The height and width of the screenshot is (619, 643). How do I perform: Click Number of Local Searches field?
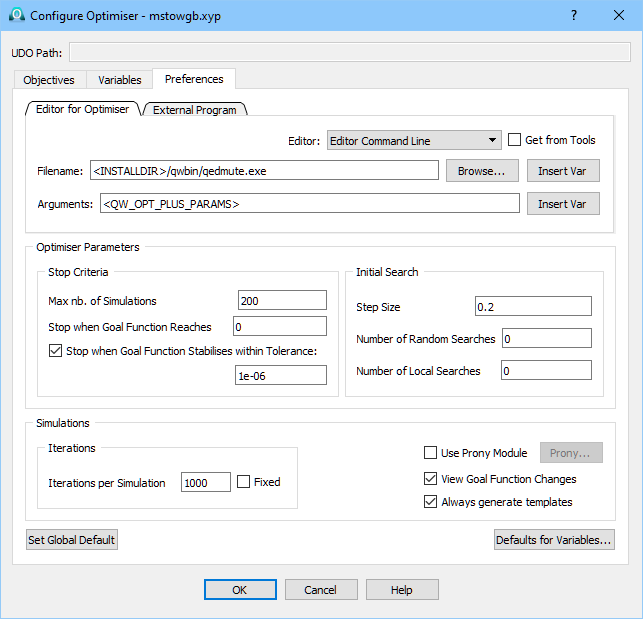coord(546,370)
